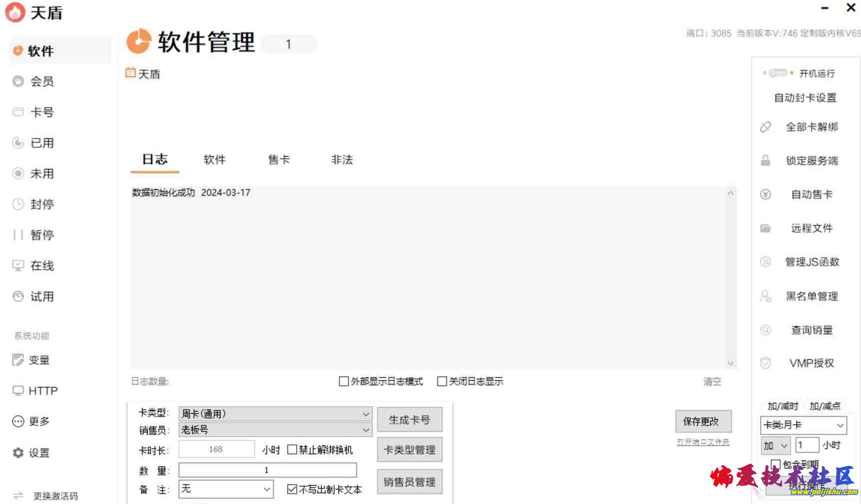Image resolution: width=861 pixels, height=504 pixels.
Task: Click the 生成卡号 button
Action: click(x=409, y=420)
